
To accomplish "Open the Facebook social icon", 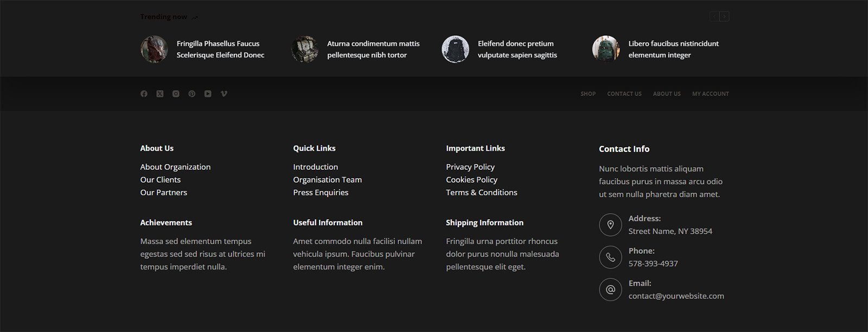I will (x=144, y=94).
